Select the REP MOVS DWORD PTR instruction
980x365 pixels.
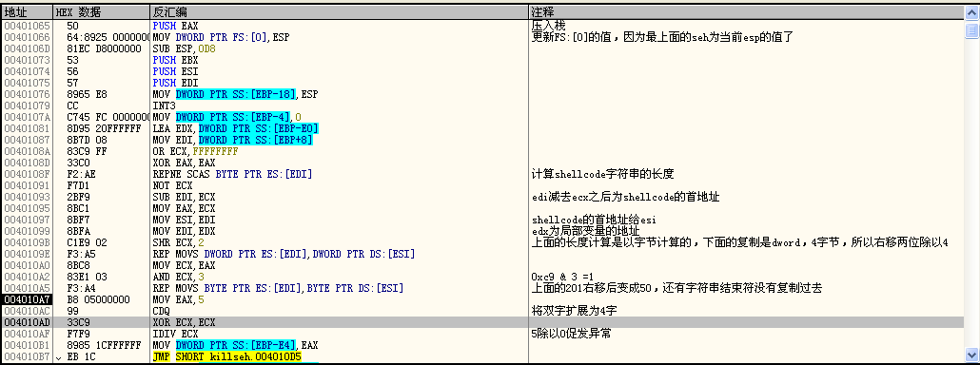coord(284,254)
